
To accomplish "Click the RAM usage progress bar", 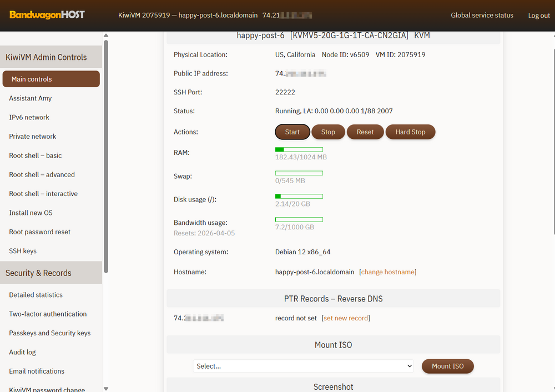I will (299, 149).
